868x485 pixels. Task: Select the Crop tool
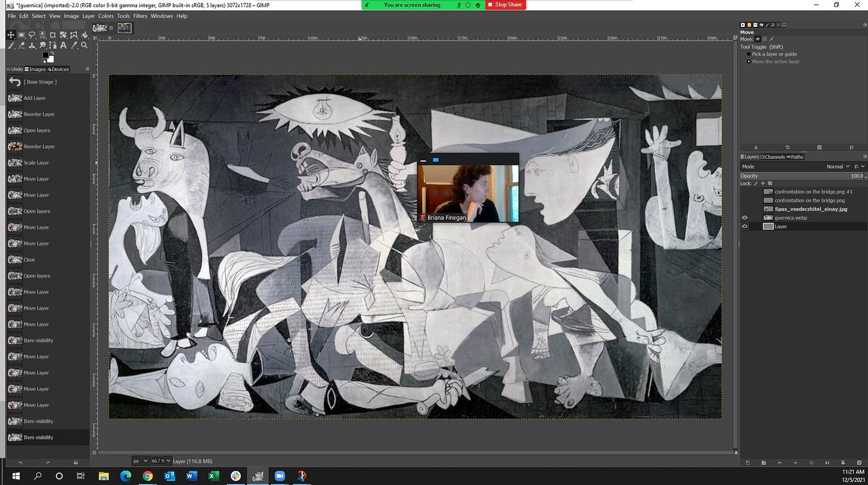click(x=52, y=35)
